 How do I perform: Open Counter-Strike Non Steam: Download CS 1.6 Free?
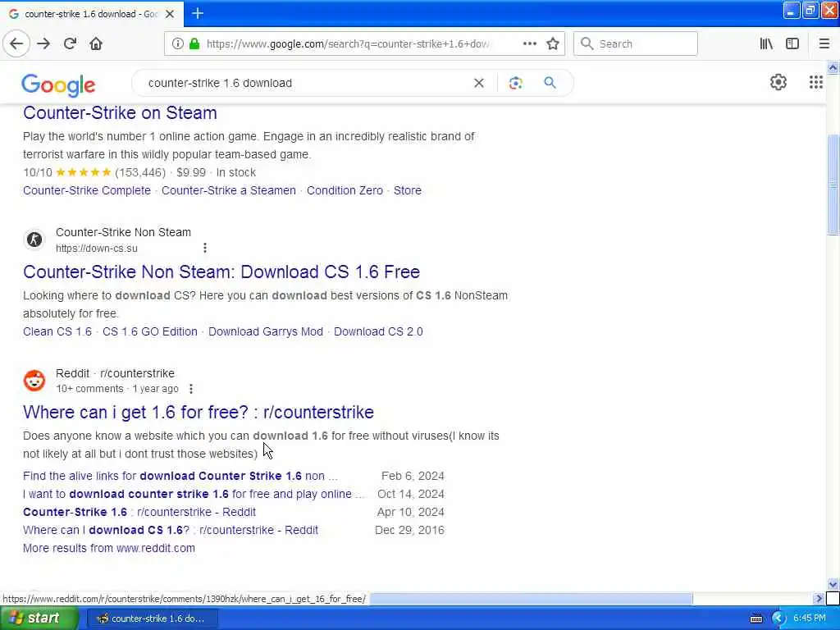coord(221,272)
